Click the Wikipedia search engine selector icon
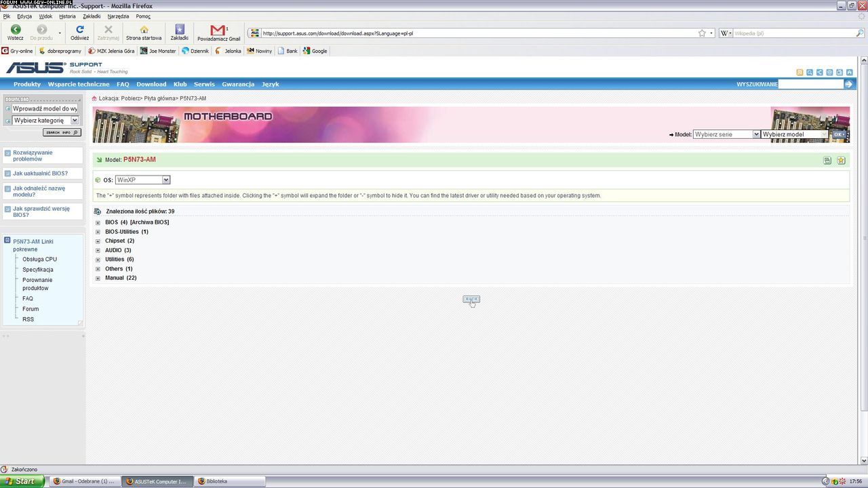This screenshot has height=488, width=868. [724, 33]
